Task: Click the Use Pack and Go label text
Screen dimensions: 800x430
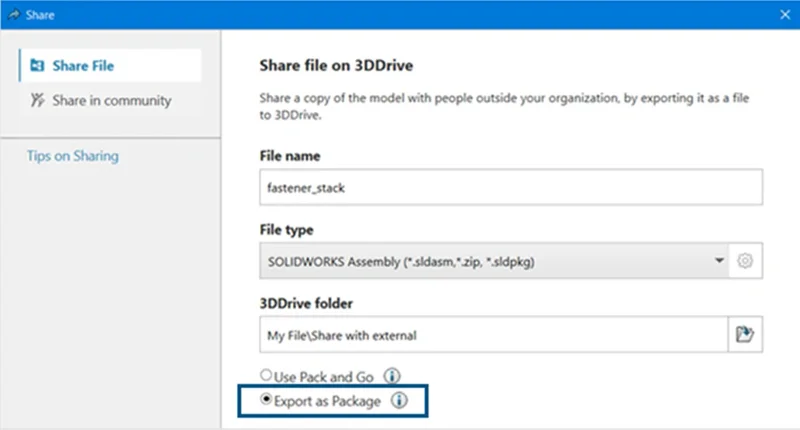Action: pos(325,377)
